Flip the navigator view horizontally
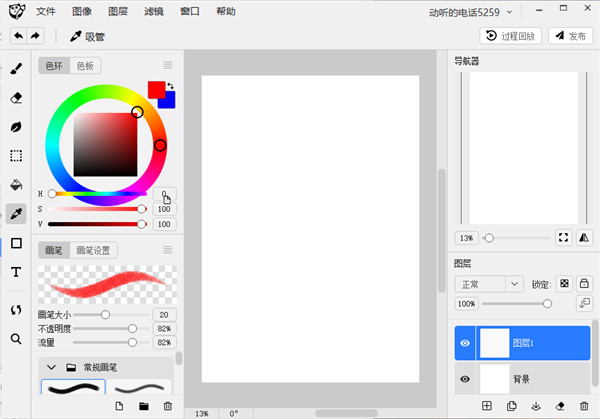The width and height of the screenshot is (600, 419). [584, 238]
